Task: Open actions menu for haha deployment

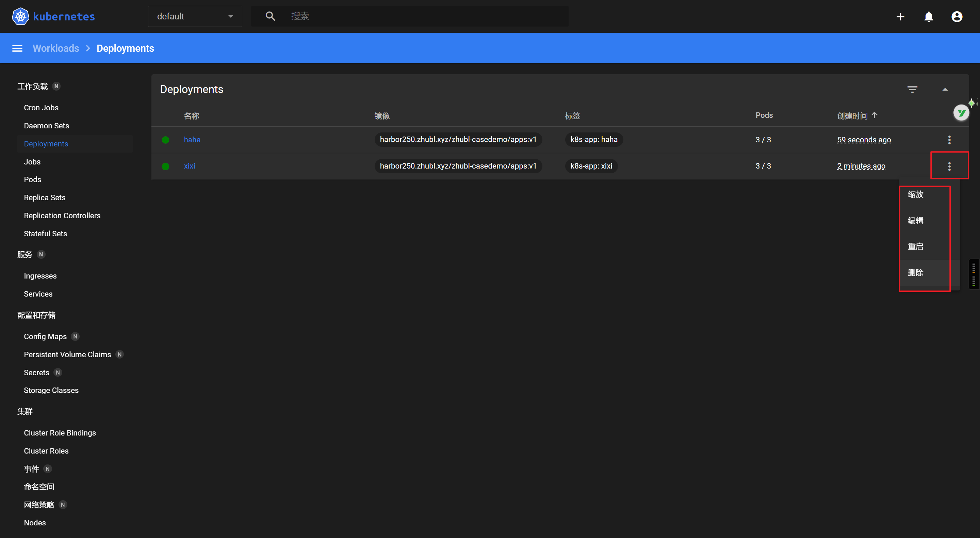Action: 949,140
